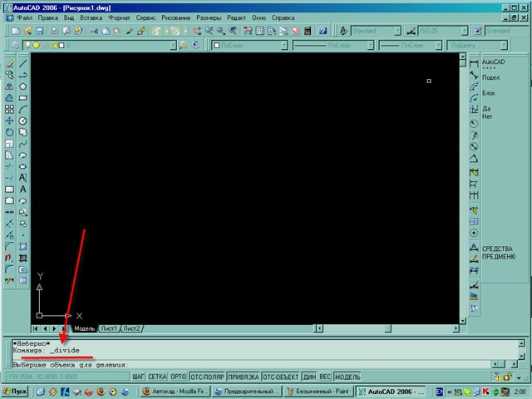Switch to the Лист1 layout tab
The image size is (532, 399).
point(109,328)
